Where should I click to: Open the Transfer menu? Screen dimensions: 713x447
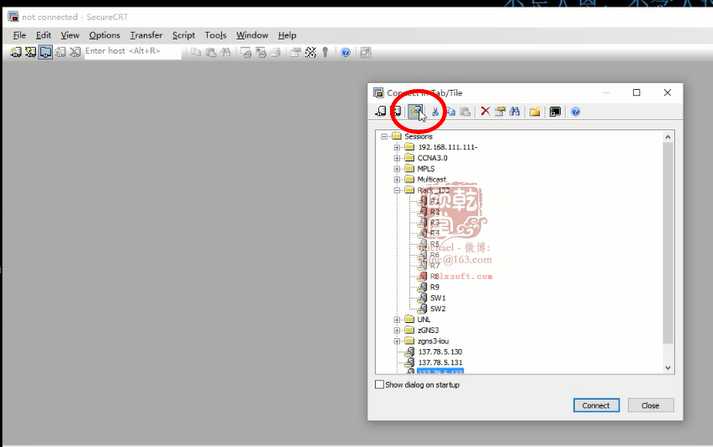pyautogui.click(x=146, y=35)
